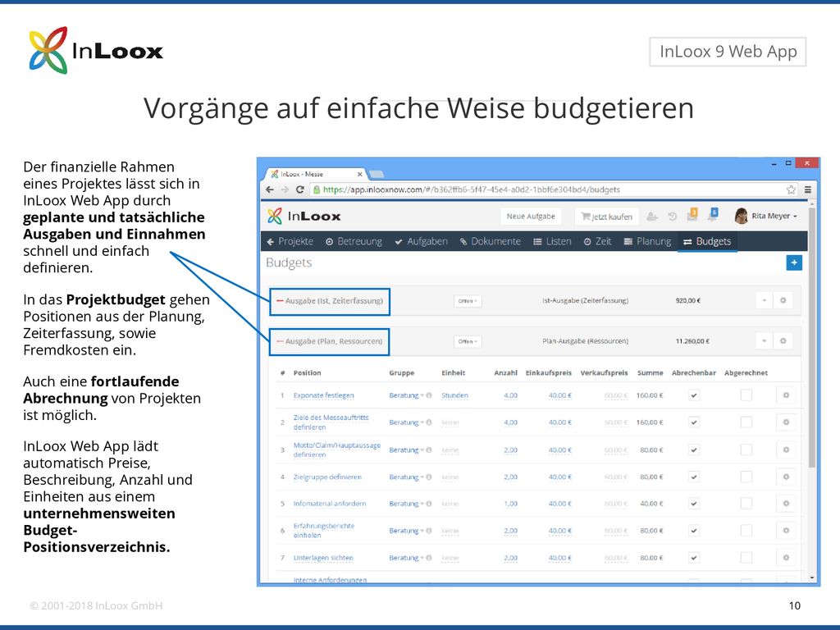Collapse the Ausgabe (Ist, Zeiterfassung) budget
The height and width of the screenshot is (630, 840).
[x=280, y=300]
